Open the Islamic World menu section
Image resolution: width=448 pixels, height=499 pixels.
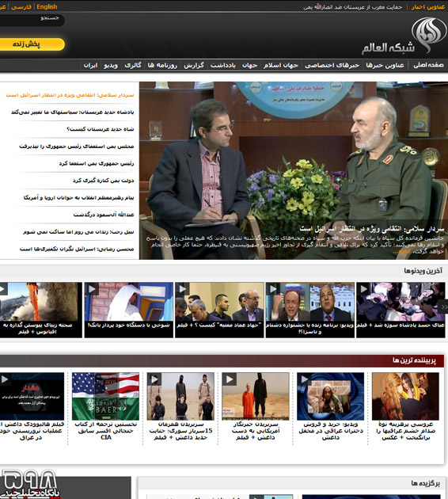tap(281, 65)
